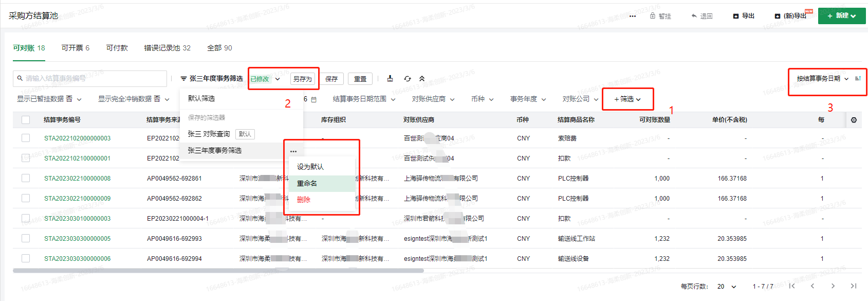Select checkbox for row STA2023022100000009
This screenshot has width=868, height=301.
pos(26,198)
